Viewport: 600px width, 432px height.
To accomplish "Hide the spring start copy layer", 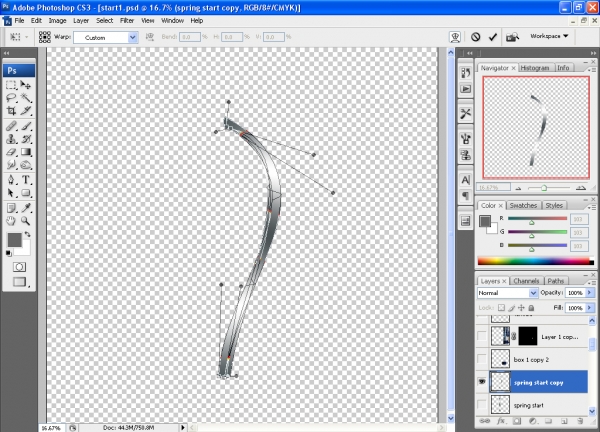I will tap(482, 381).
